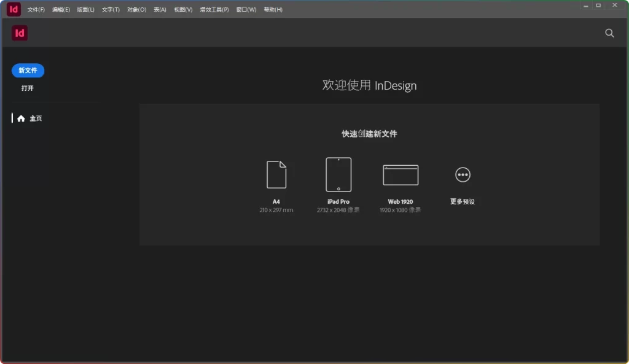
Task: Click the A4 document thumbnail
Action: tap(276, 174)
